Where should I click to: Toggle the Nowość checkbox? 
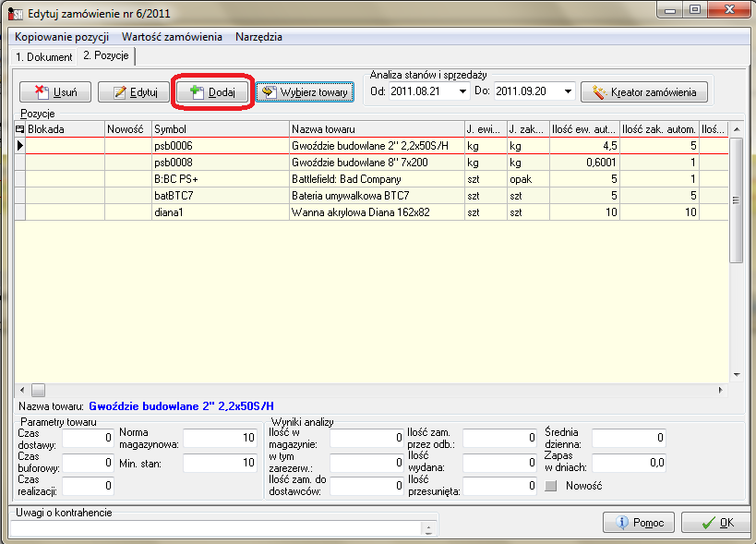coord(550,486)
